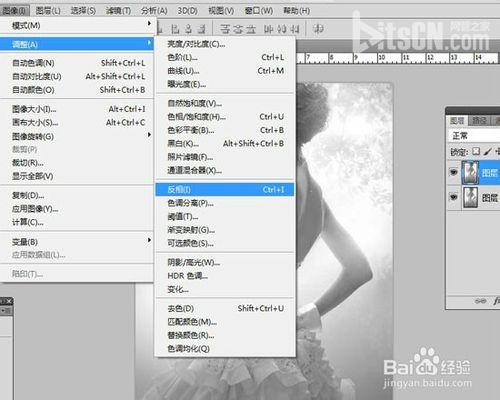Choose 色调均化(Q) from the submenu
The width and height of the screenshot is (500, 400).
pos(225,349)
